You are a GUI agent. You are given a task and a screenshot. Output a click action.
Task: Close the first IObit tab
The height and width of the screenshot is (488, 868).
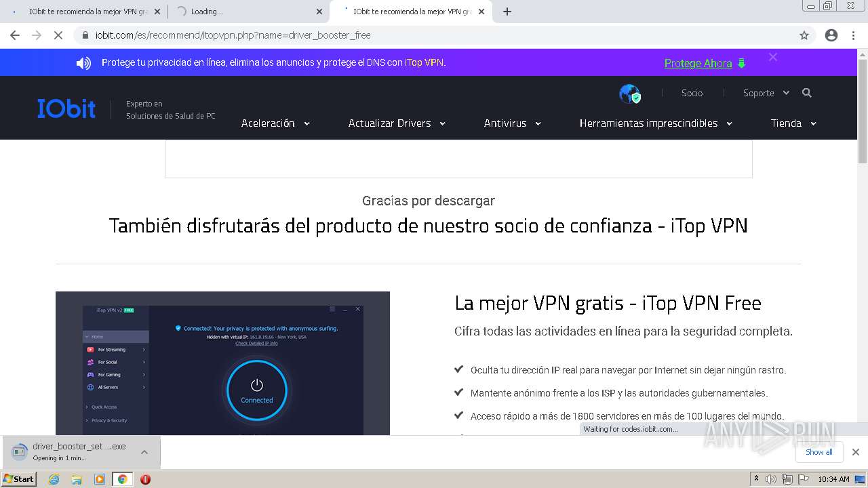coord(157,12)
